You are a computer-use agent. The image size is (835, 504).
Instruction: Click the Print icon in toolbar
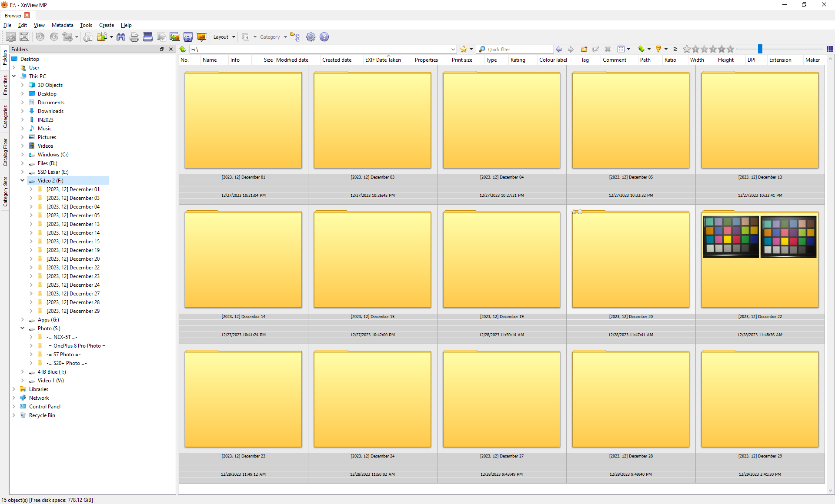(134, 37)
